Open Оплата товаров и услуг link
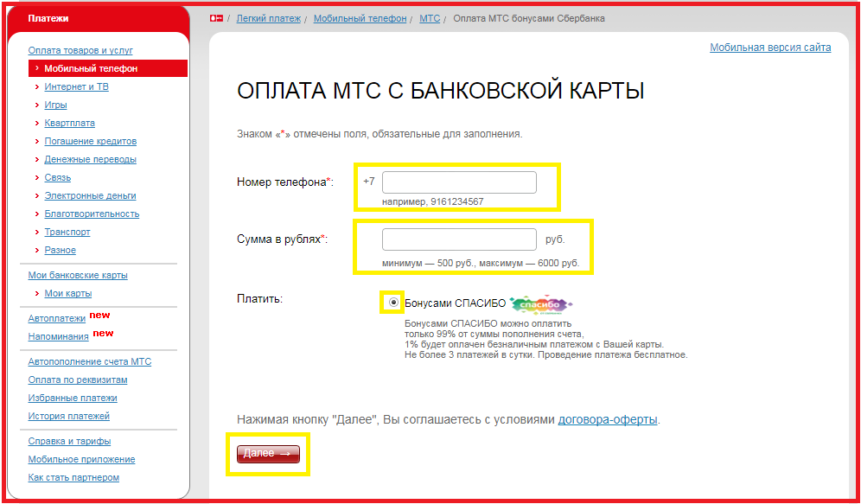 click(x=80, y=50)
